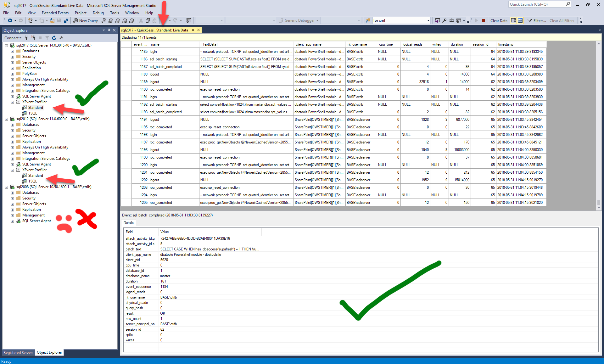
Task: Click the Disconnect plug icon with red X
Action: coord(33,38)
